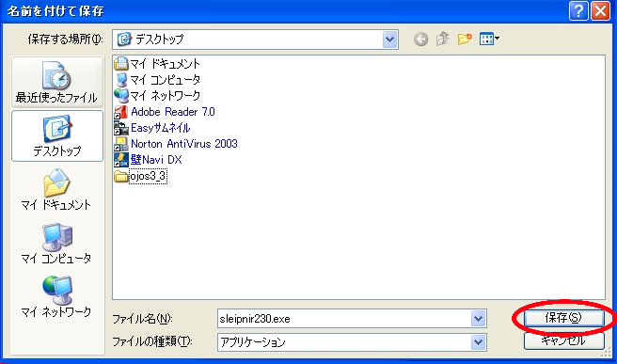Viewport: 617px width, 364px height.
Task: Select マイ ドキュメント icon in file list
Action: pos(121,63)
